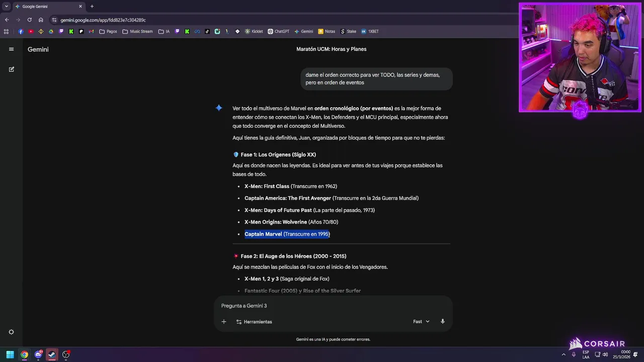
Task: Click the Gemini sparkle response icon
Action: (x=219, y=108)
